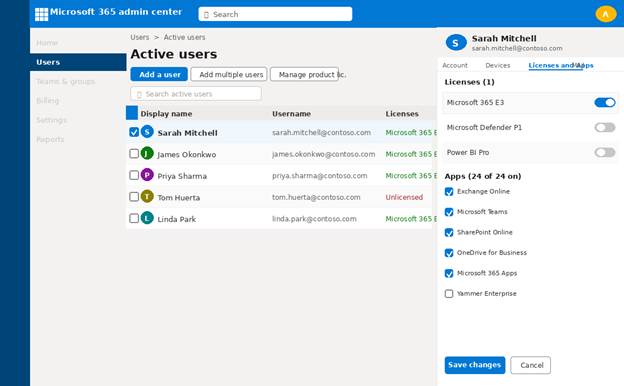
Task: Click the Active users breadcrumb
Action: (184, 37)
